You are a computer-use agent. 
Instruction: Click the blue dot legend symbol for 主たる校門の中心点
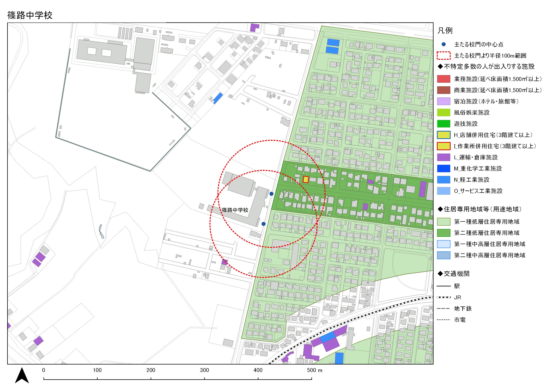444,44
